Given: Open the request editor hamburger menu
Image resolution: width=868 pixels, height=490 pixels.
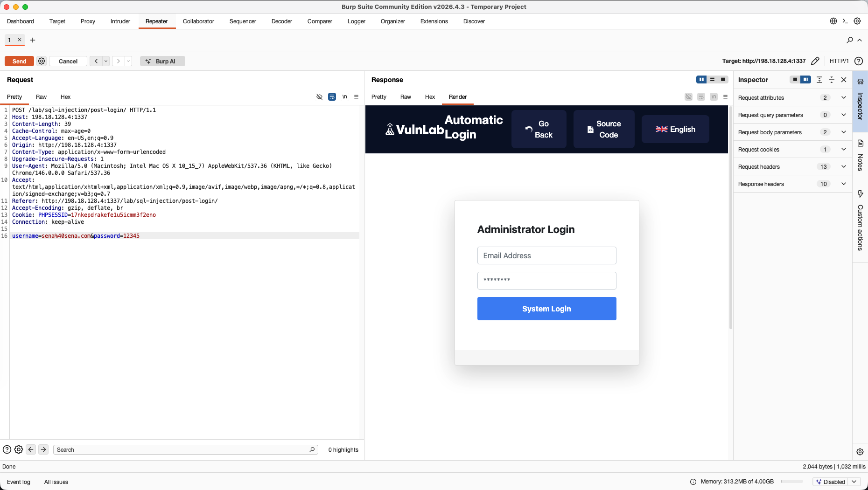Looking at the screenshot, I should pyautogui.click(x=357, y=97).
